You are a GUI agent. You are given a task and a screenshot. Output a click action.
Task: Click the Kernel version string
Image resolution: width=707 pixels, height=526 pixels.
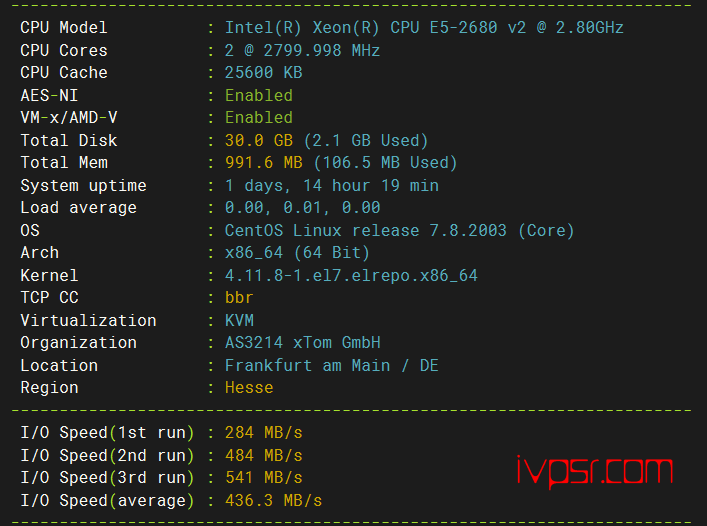tap(351, 276)
